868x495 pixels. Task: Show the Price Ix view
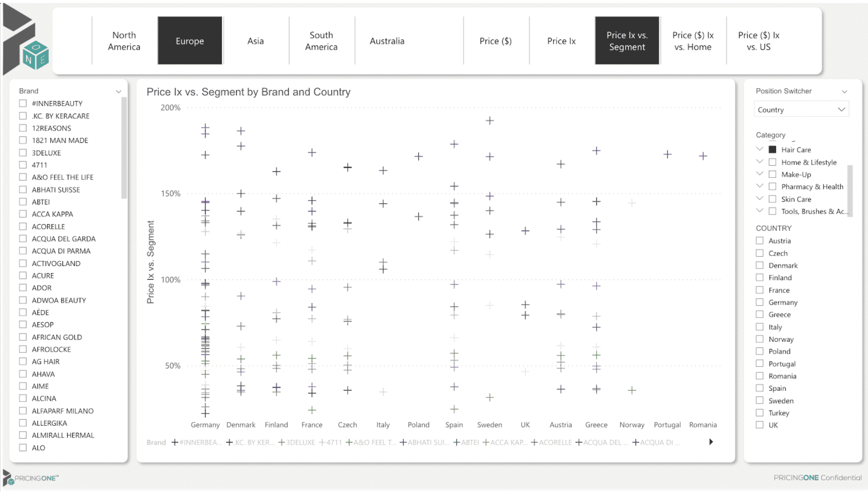click(x=562, y=41)
